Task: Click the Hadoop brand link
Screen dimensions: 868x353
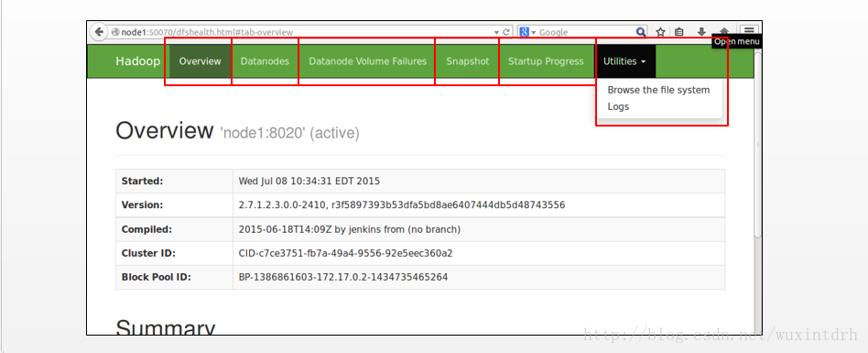Action: 138,61
